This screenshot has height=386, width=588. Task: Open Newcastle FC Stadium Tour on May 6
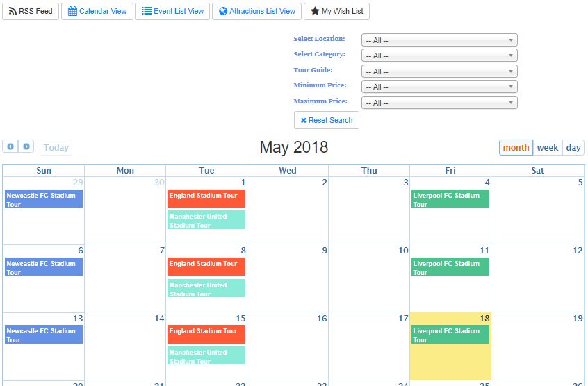point(44,267)
